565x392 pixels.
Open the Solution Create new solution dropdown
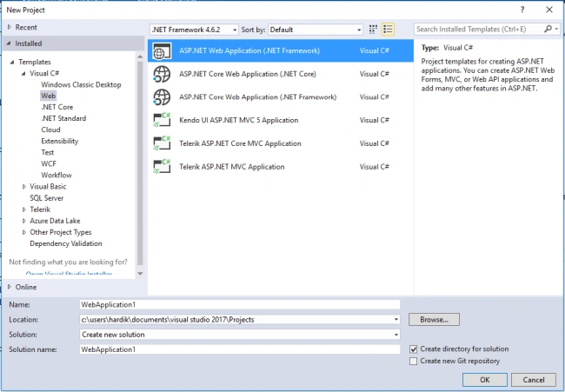coord(396,335)
